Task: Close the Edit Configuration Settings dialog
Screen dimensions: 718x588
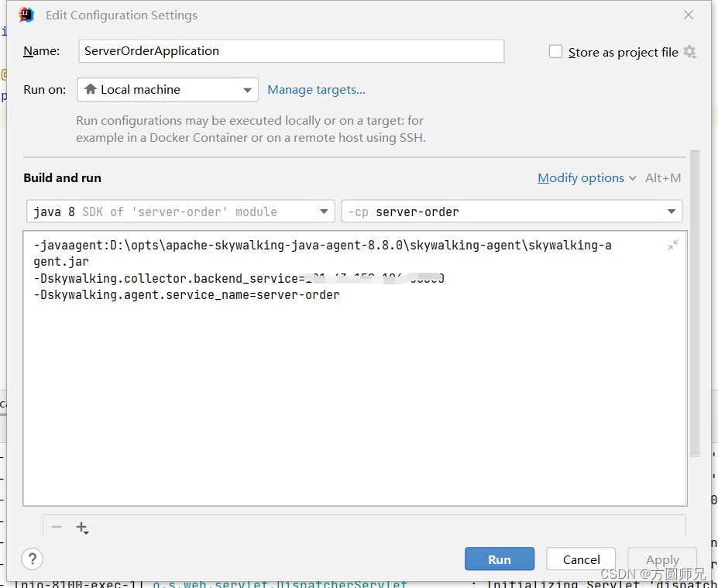Action: coord(689,15)
